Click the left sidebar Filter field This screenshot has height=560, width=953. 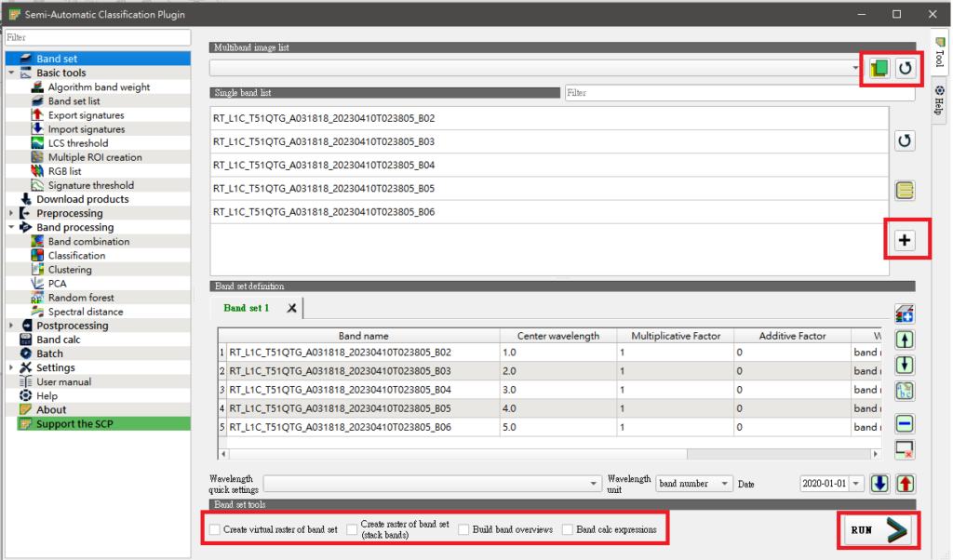98,37
